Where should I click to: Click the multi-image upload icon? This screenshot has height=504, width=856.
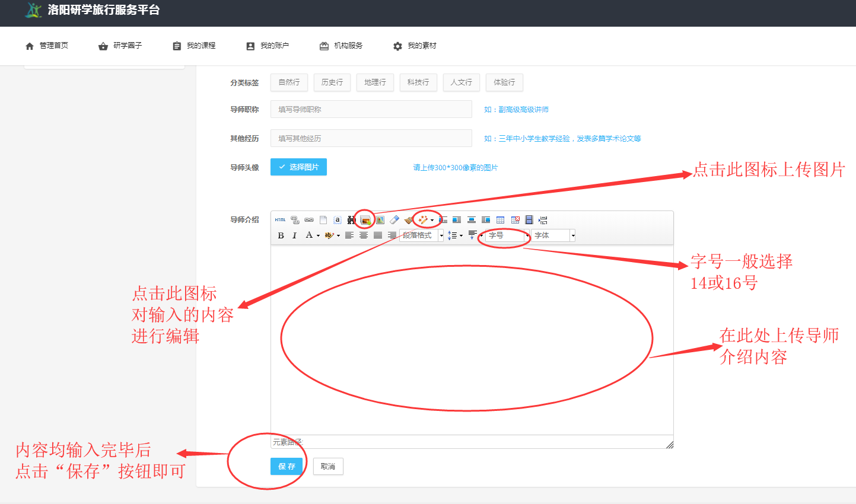[366, 220]
